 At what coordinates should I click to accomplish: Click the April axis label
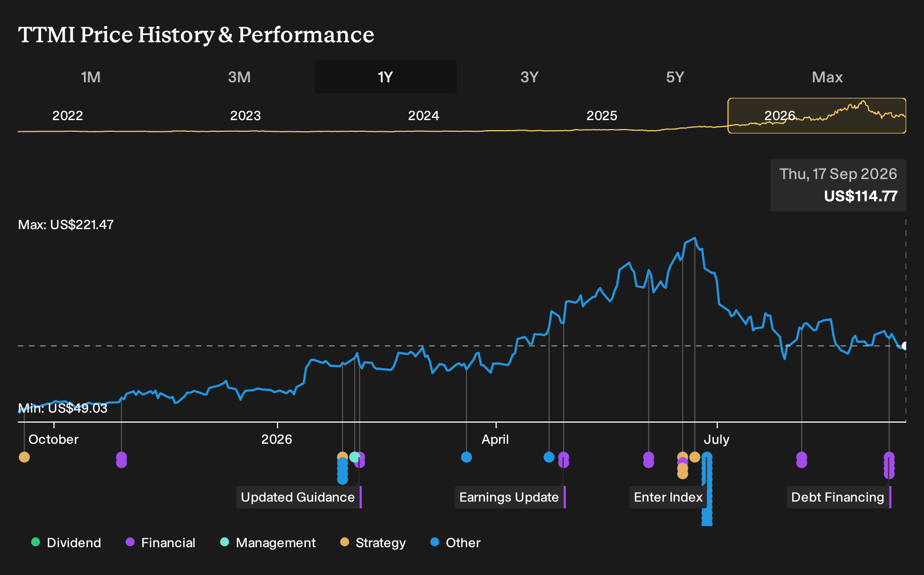495,439
